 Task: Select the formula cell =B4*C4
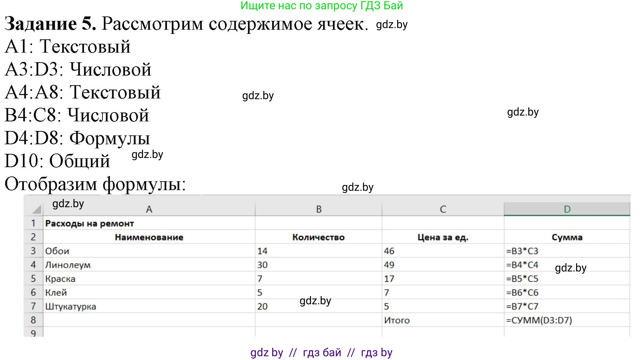click(x=522, y=265)
